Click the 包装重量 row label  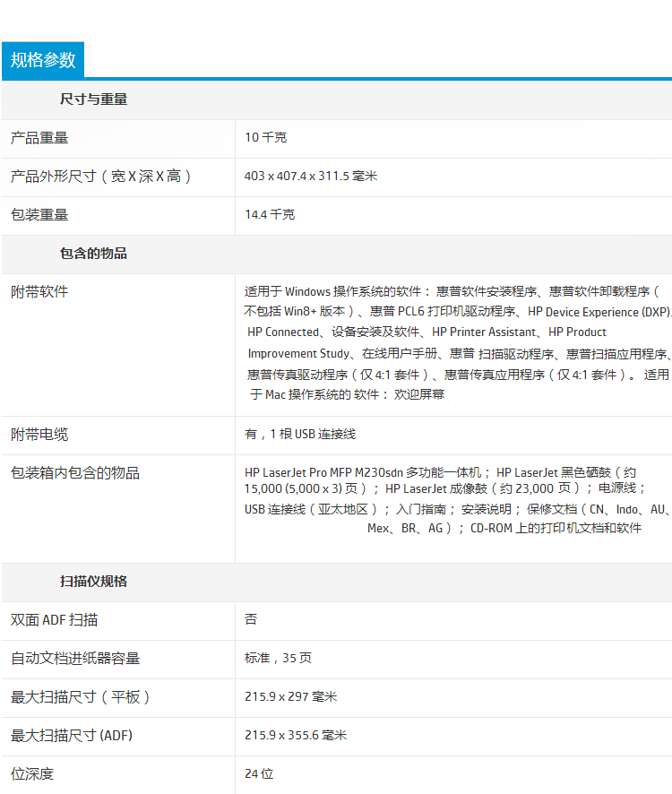pyautogui.click(x=39, y=215)
